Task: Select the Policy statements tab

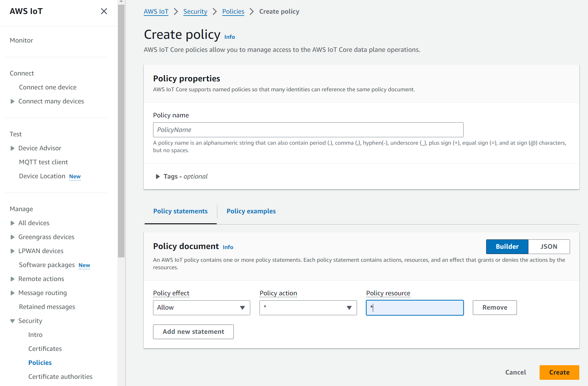Action: coord(180,211)
